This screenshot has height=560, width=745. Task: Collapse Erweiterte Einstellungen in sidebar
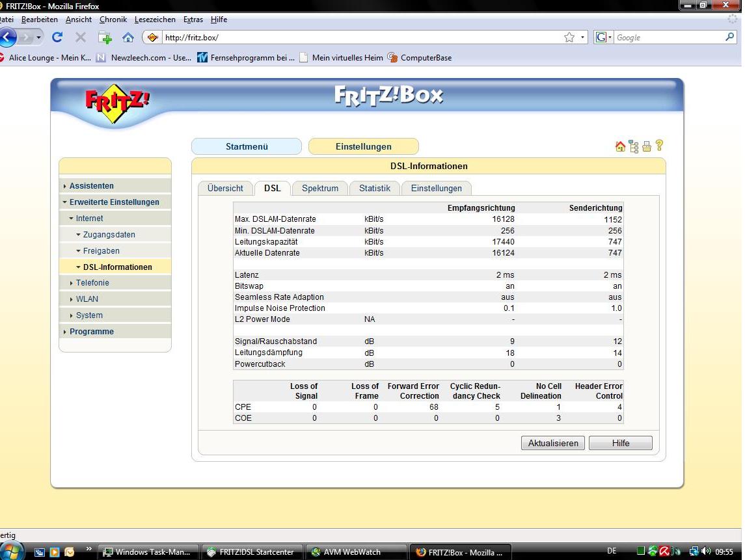[x=114, y=202]
